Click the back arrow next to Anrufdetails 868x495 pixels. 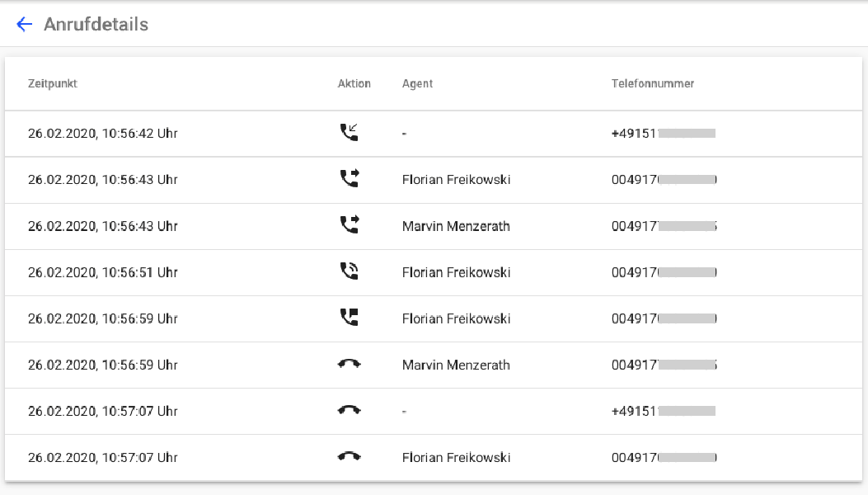coord(22,24)
